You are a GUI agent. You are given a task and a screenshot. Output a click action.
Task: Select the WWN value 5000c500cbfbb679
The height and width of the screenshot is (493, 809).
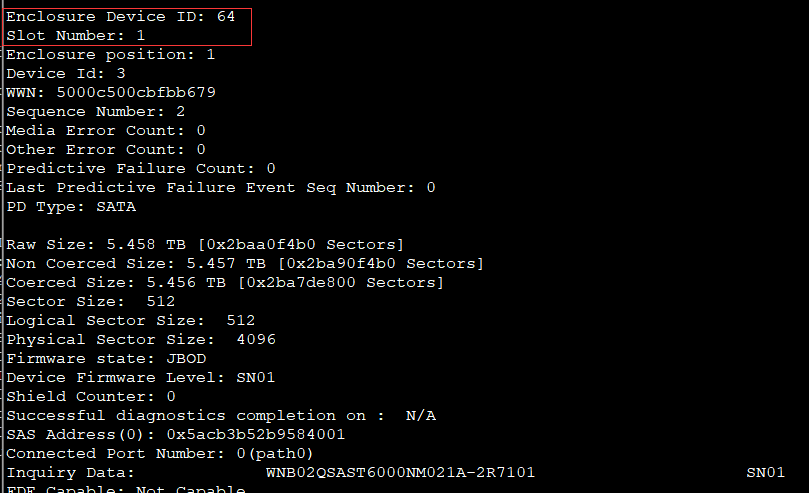pos(136,92)
